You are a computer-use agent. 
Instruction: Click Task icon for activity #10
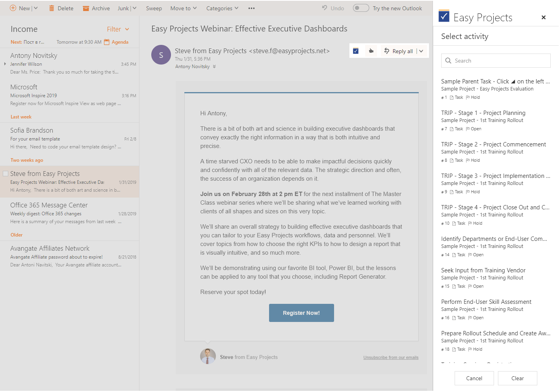tap(454, 224)
